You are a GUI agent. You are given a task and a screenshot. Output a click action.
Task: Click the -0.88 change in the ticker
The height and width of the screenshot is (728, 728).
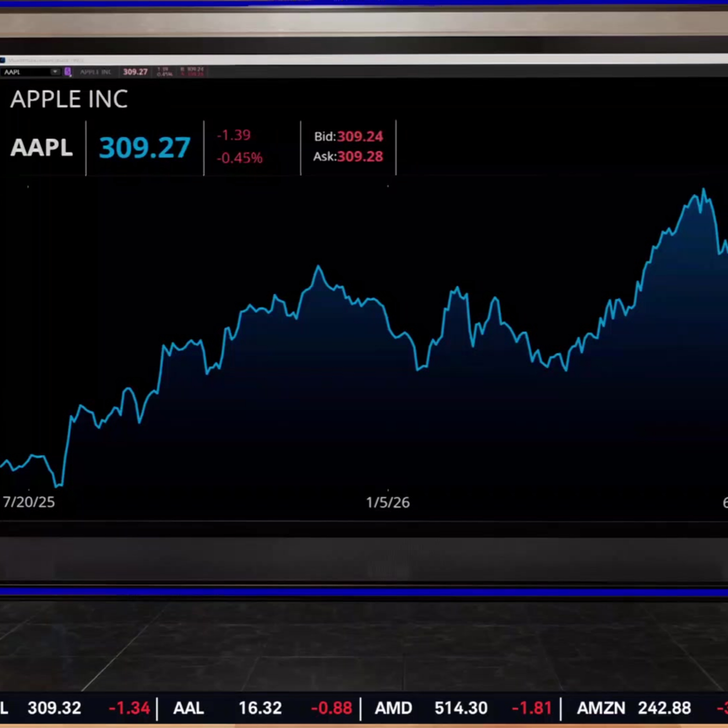(x=331, y=708)
